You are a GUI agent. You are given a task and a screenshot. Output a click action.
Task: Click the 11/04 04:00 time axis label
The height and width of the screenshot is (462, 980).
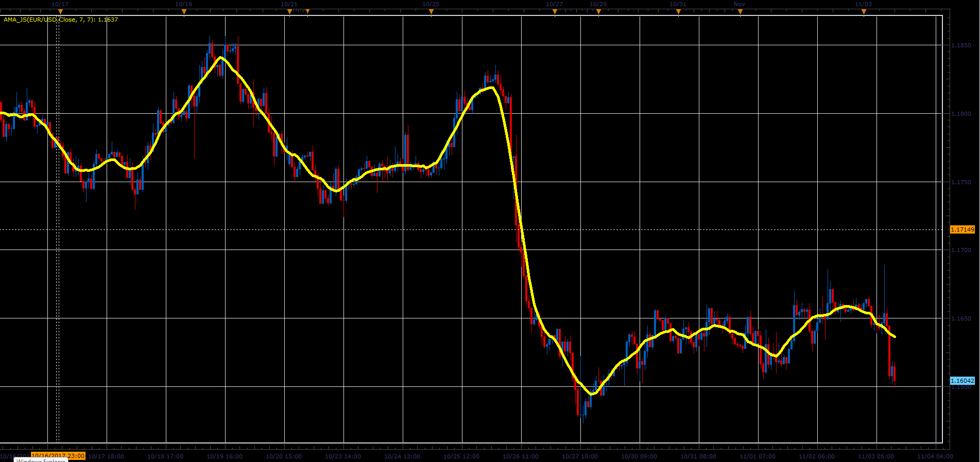[935, 456]
